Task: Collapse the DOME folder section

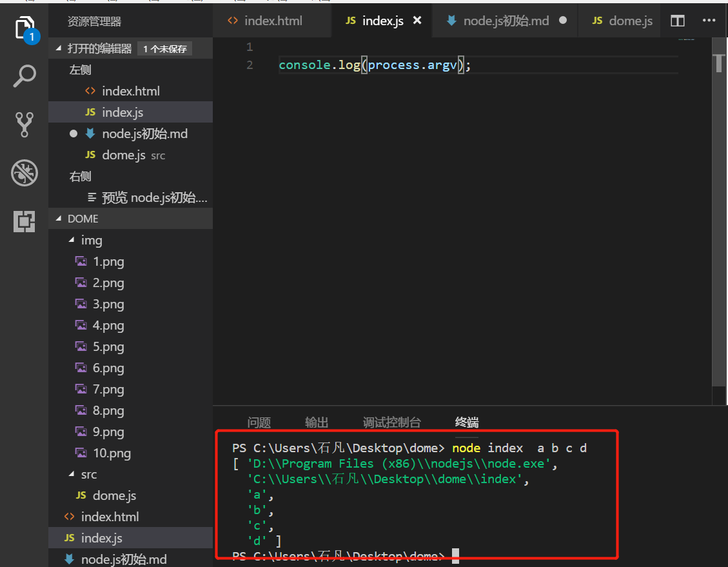Action: 60,219
